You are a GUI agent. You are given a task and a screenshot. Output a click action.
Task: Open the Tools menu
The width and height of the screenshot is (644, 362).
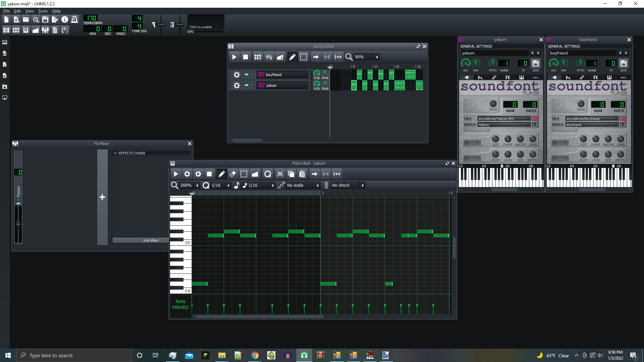(43, 11)
